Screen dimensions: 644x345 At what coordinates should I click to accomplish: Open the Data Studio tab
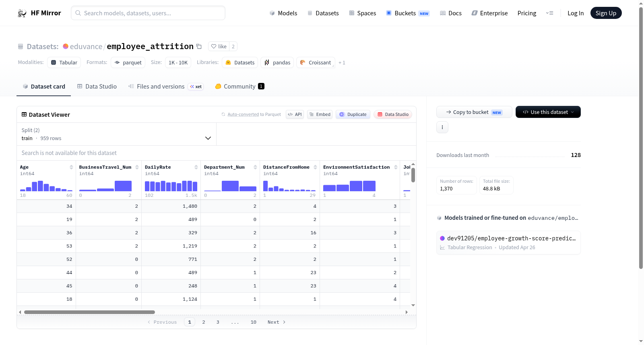click(97, 87)
